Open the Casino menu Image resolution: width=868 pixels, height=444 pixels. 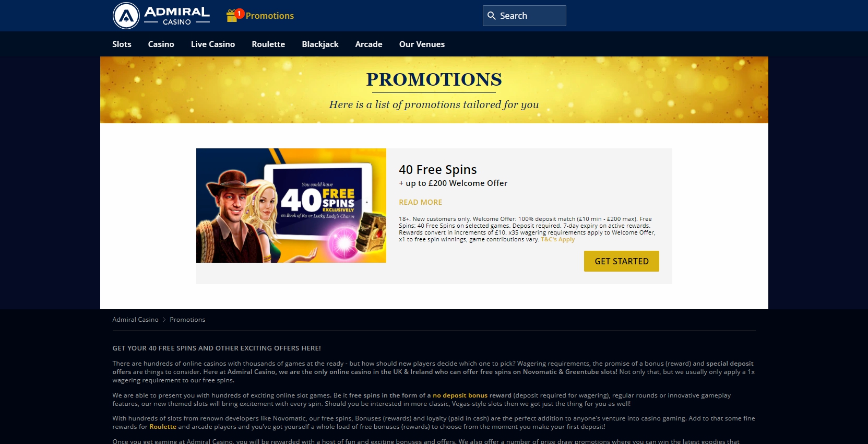tap(161, 44)
